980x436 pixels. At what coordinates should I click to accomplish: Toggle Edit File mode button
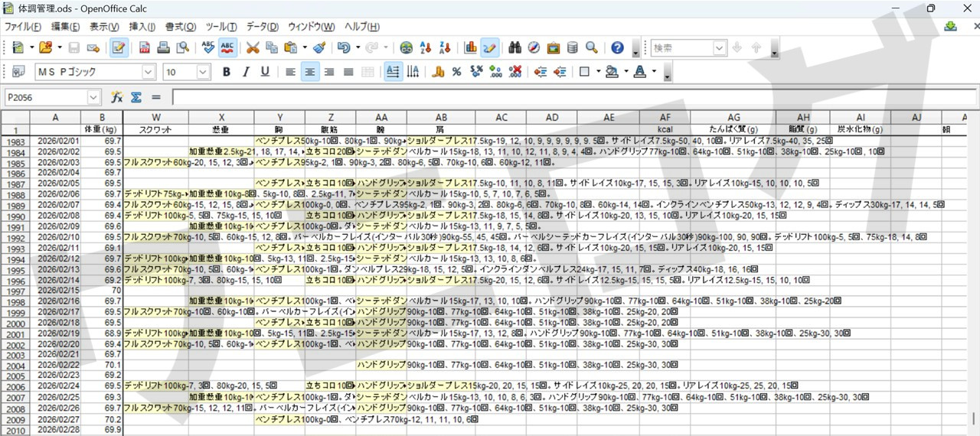[x=119, y=47]
